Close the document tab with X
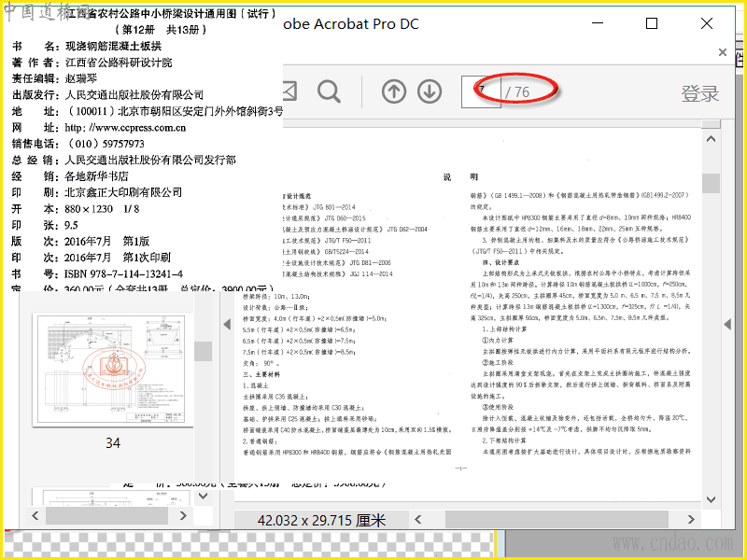Viewport: 747px width, 560px height. 722,52
